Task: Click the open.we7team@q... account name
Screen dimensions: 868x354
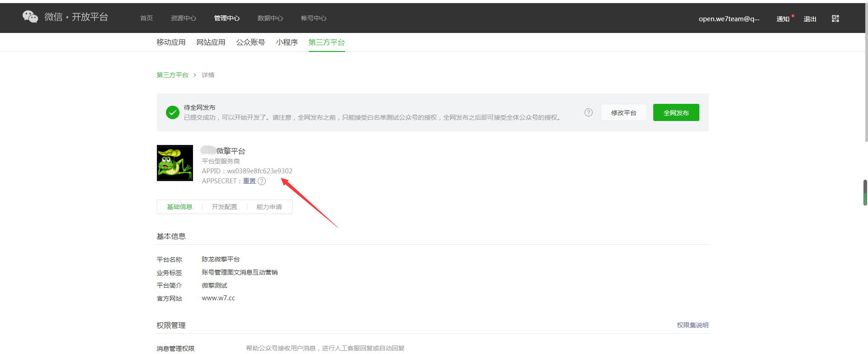Action: tap(729, 19)
